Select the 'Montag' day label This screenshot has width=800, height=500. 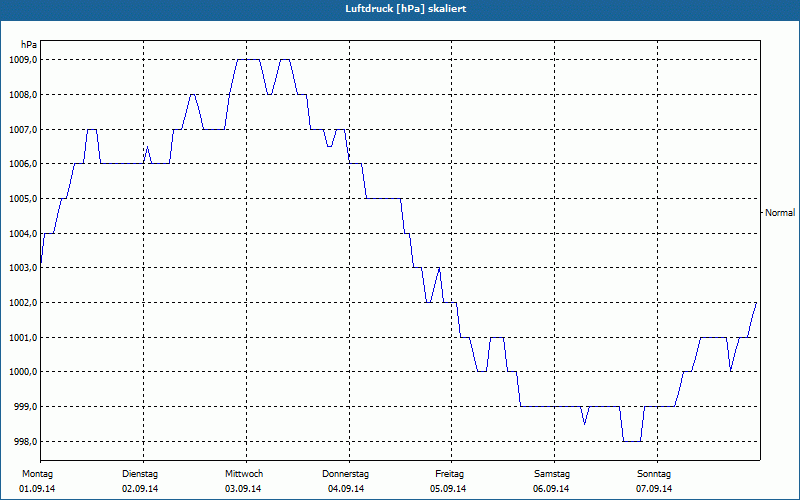(37, 474)
